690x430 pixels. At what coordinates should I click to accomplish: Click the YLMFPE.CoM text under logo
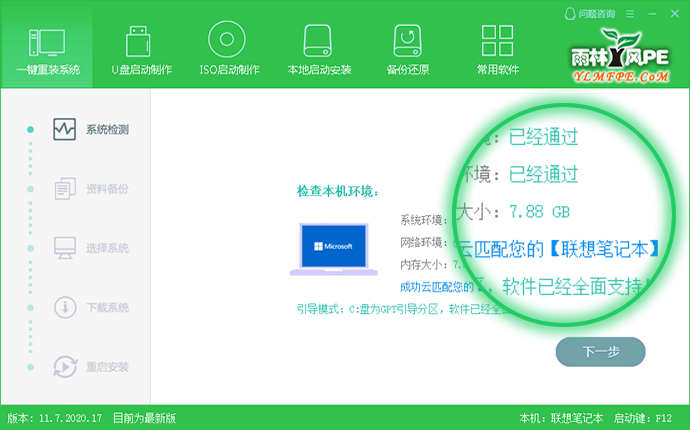point(621,77)
